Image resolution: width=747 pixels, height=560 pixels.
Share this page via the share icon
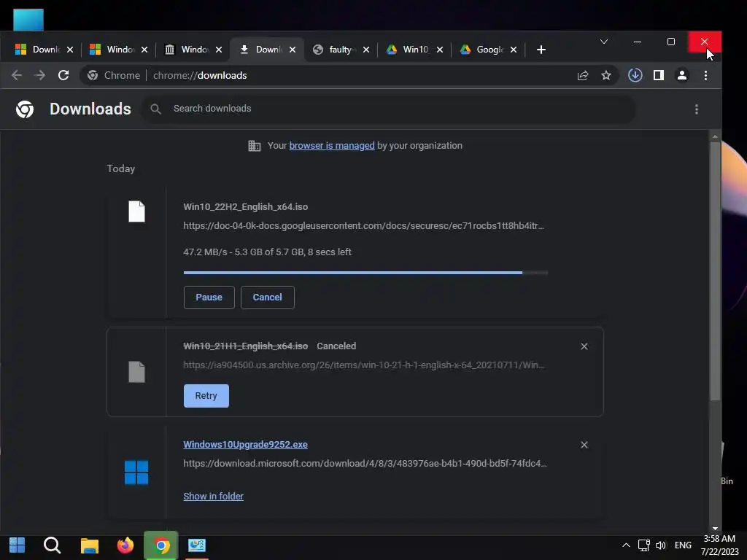coord(583,75)
